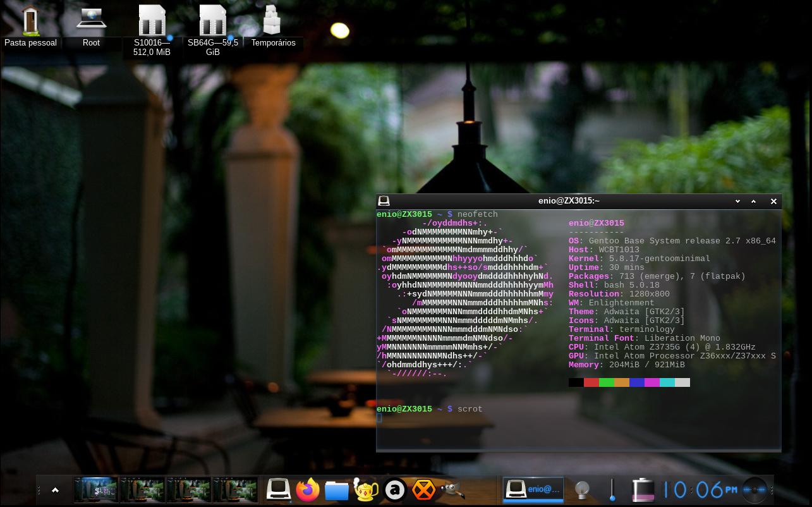Image resolution: width=812 pixels, height=507 pixels.
Task: Launch GIMP from the shelf
Action: (x=452, y=490)
